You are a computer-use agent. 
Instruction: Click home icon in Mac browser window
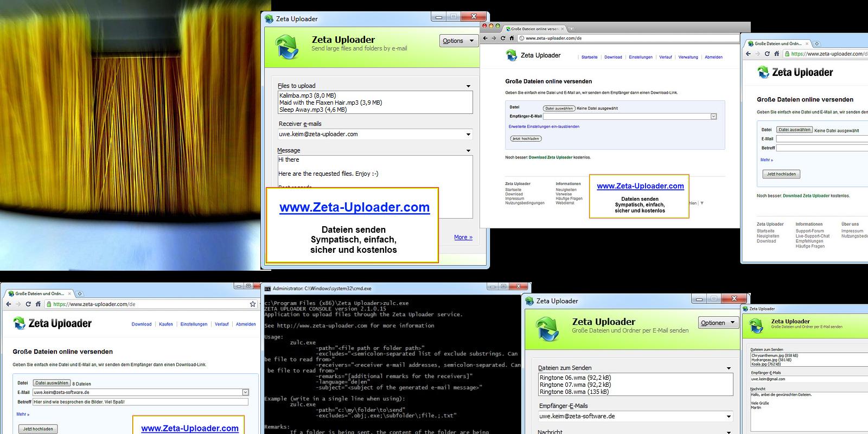[511, 38]
